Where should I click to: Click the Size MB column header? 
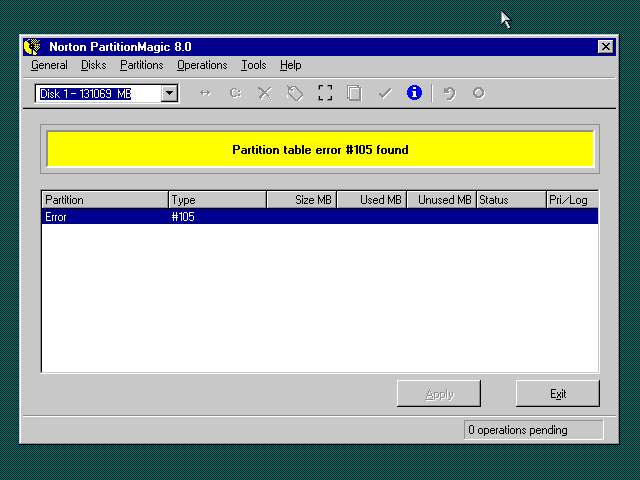pyautogui.click(x=302, y=200)
